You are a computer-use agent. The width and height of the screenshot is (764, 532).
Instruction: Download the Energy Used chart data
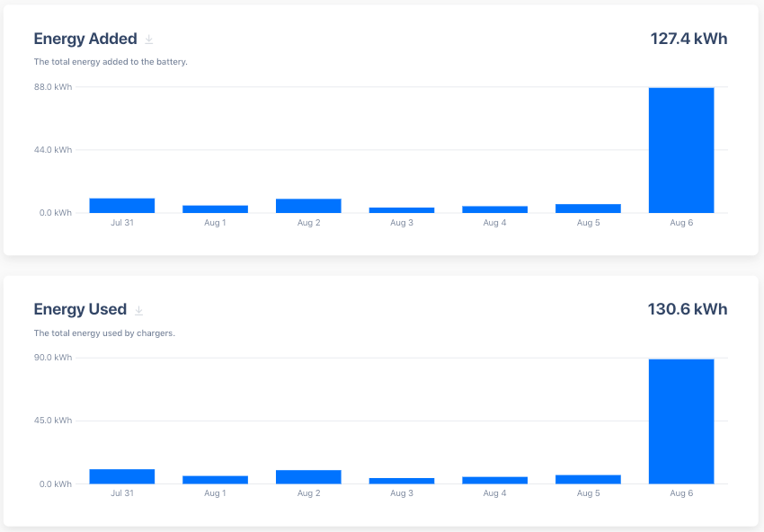(x=138, y=310)
